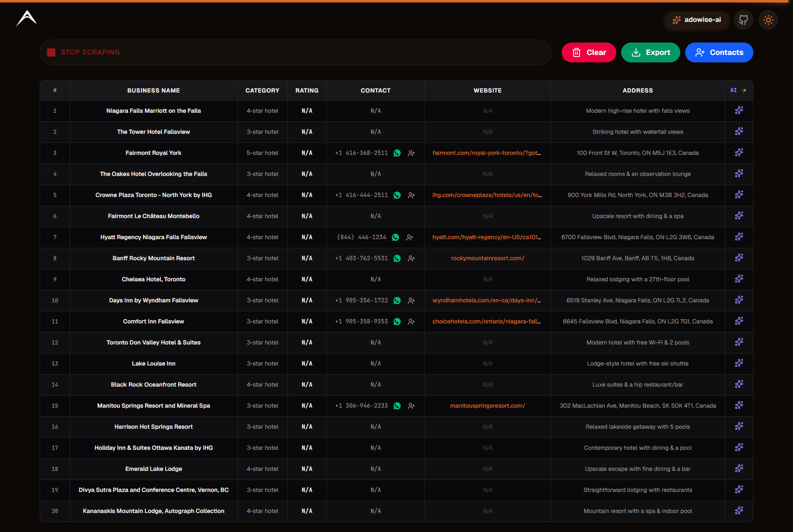Open rockymountainresort.com link

coord(487,258)
